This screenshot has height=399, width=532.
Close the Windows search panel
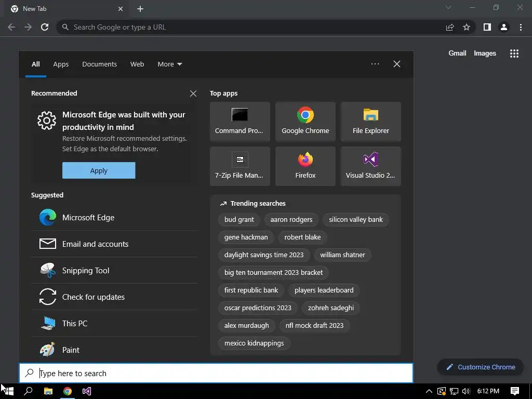pos(396,64)
